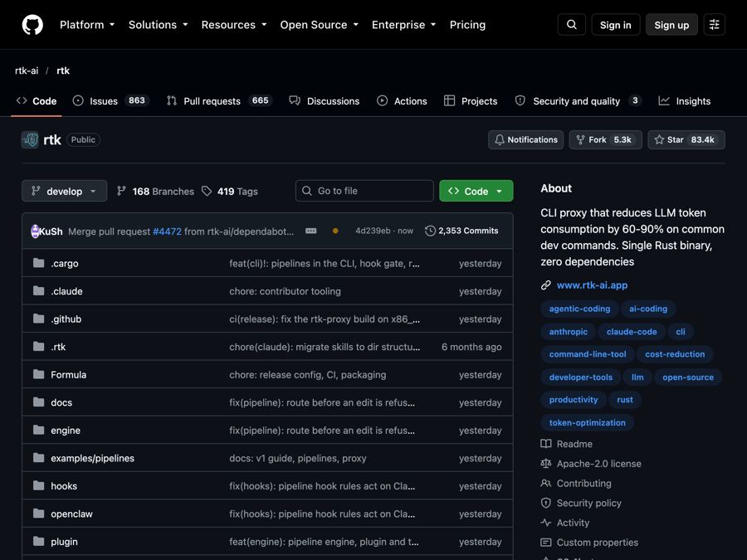Click the Sign in button
The height and width of the screenshot is (560, 747).
pyautogui.click(x=616, y=25)
